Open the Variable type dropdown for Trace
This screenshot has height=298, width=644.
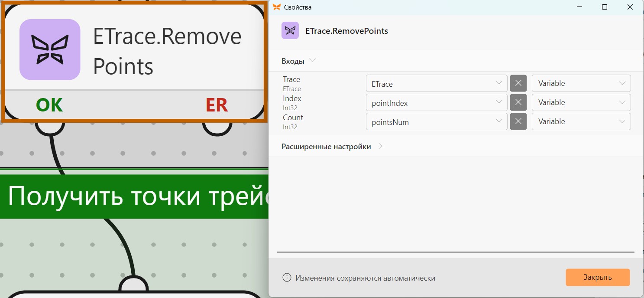pos(581,83)
